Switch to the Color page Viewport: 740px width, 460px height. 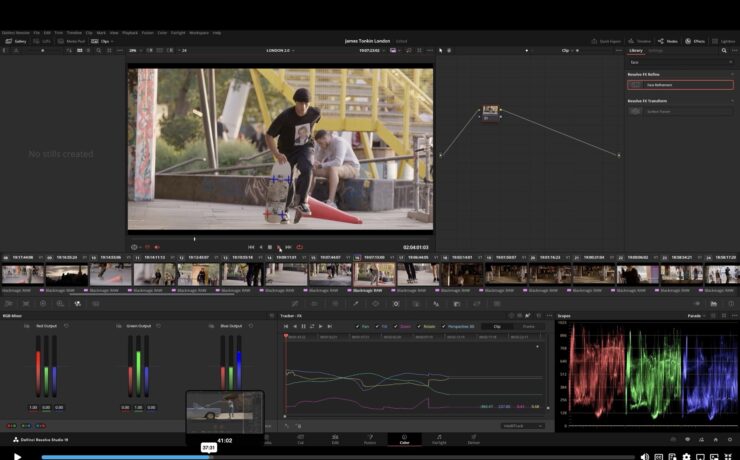click(404, 440)
